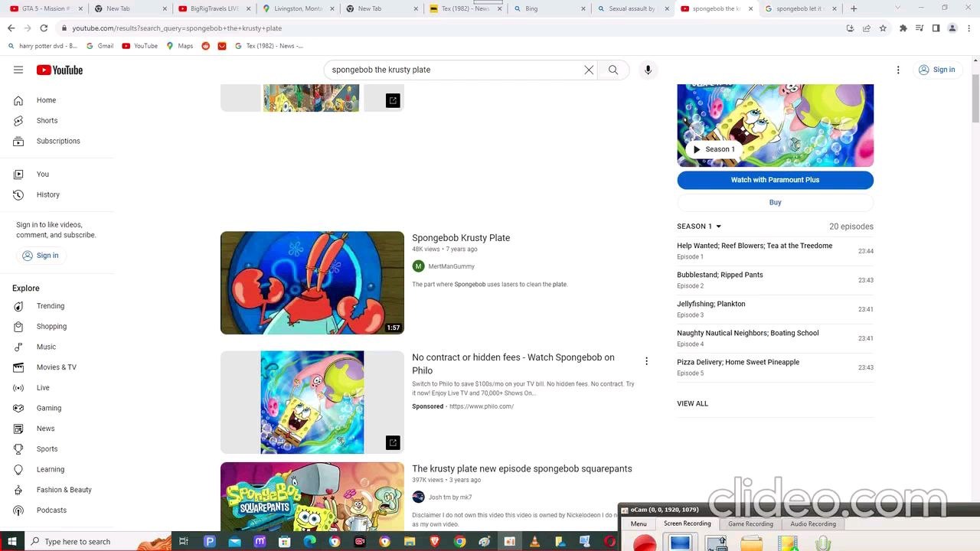Open Subscriptions in the sidebar

coord(57,141)
